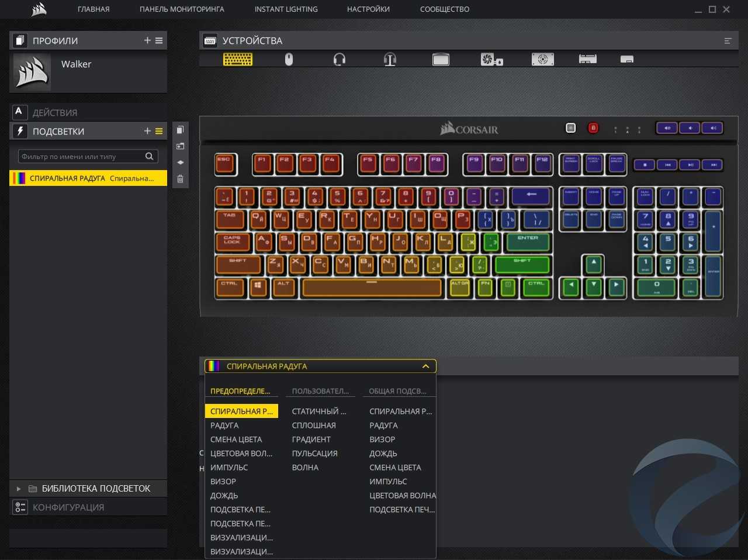Click the trash icon beside lighting list
748x560 pixels.
pos(180,179)
